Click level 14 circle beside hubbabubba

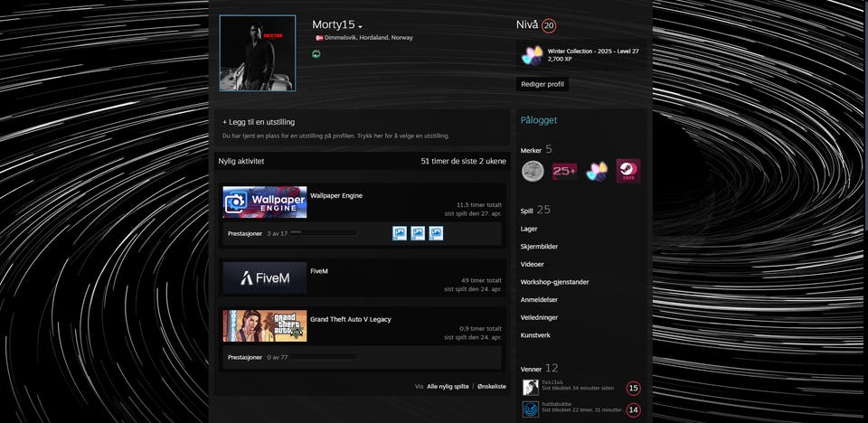point(633,410)
